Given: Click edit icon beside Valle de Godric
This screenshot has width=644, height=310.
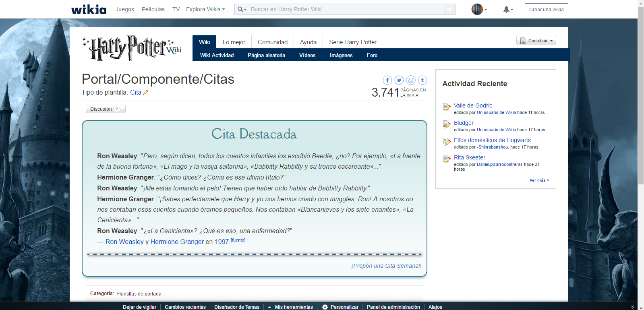Looking at the screenshot, I should [x=447, y=107].
